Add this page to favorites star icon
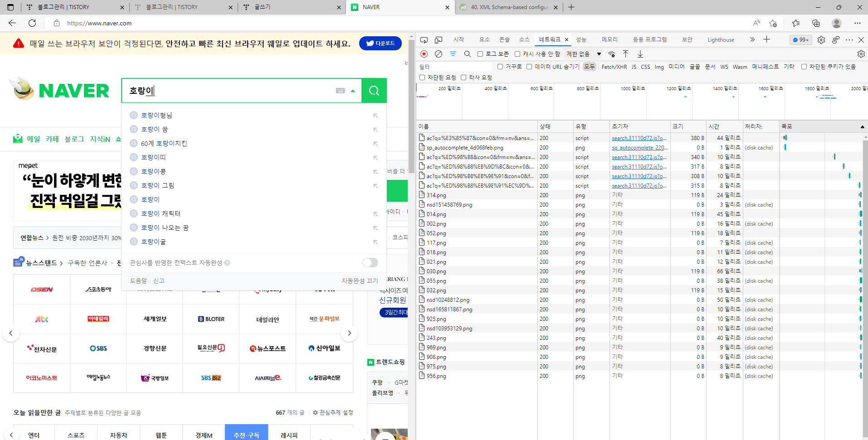The image size is (868, 440). [x=773, y=23]
